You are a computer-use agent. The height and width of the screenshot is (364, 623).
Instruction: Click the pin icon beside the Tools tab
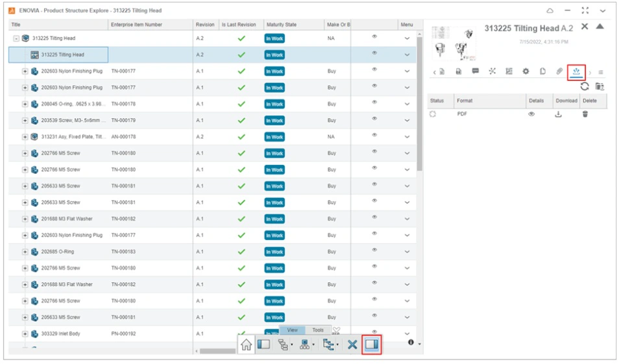click(x=337, y=330)
